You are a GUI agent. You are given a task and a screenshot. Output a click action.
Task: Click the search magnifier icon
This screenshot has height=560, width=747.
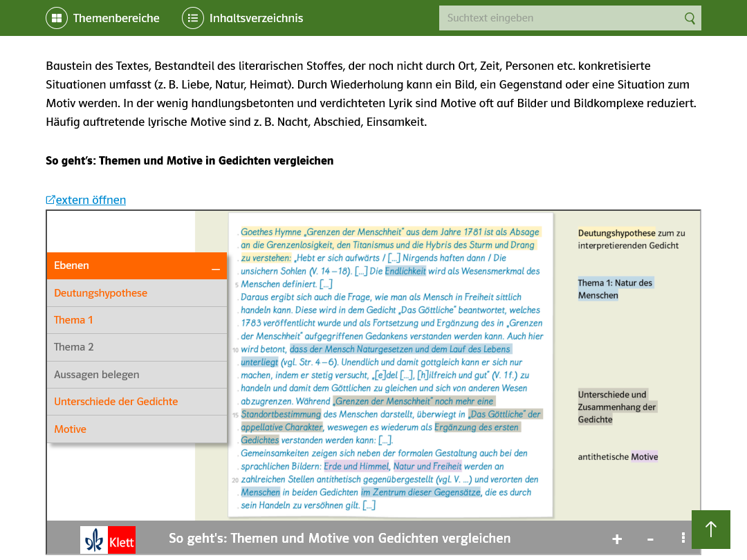pos(690,18)
